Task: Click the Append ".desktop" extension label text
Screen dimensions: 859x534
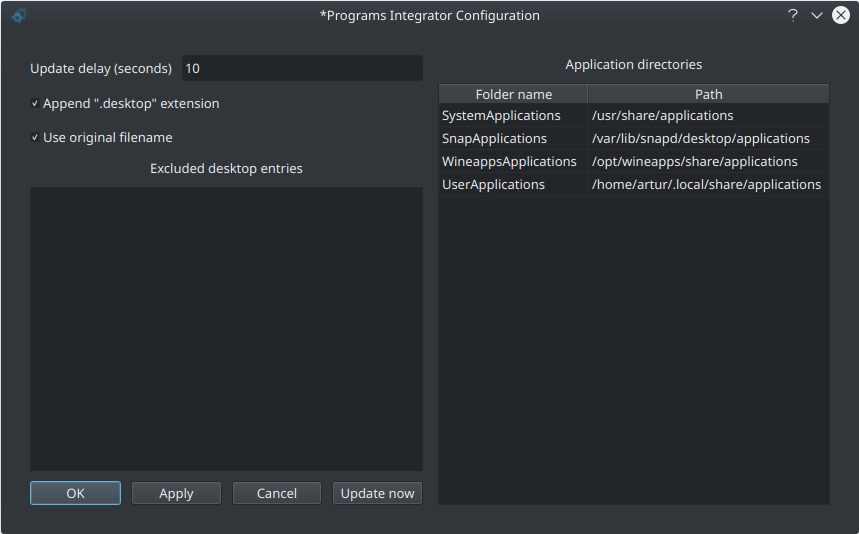Action: pyautogui.click(x=131, y=104)
